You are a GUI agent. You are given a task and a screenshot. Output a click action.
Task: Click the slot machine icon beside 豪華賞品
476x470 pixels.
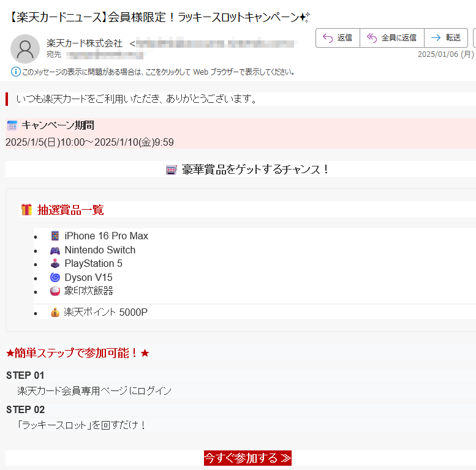(171, 170)
